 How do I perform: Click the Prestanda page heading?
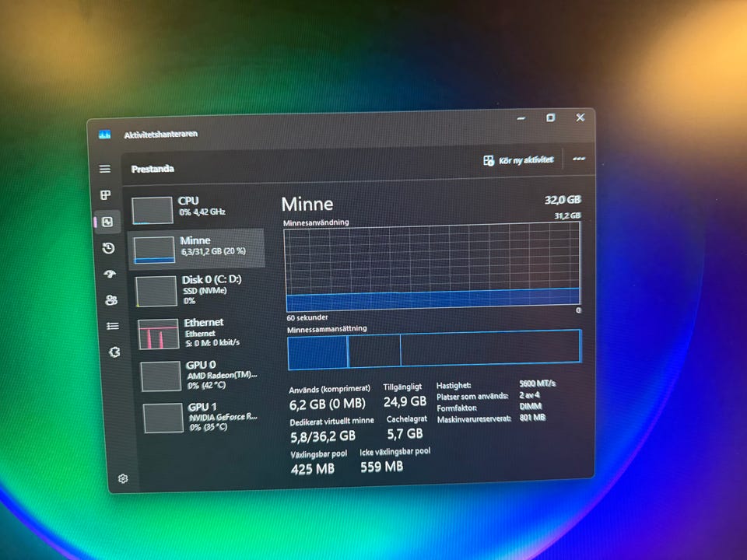pos(153,169)
